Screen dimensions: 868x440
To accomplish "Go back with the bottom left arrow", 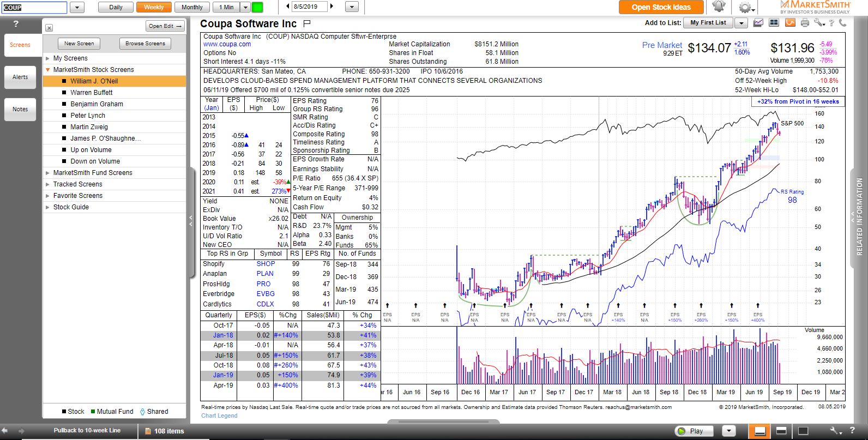I will [5, 431].
